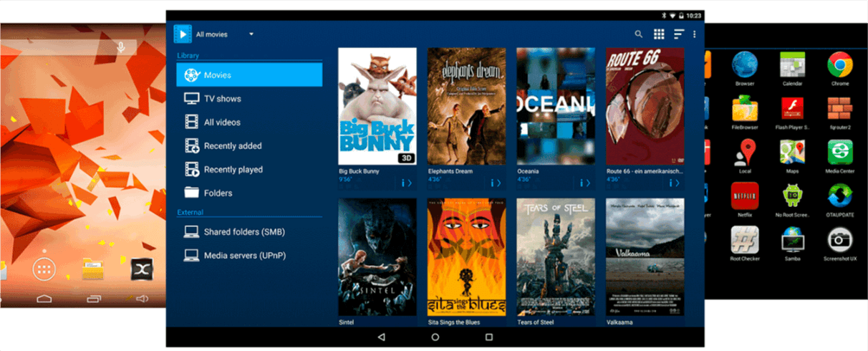
Task: Click the 'Big Buck Bunny' title text
Action: click(359, 172)
